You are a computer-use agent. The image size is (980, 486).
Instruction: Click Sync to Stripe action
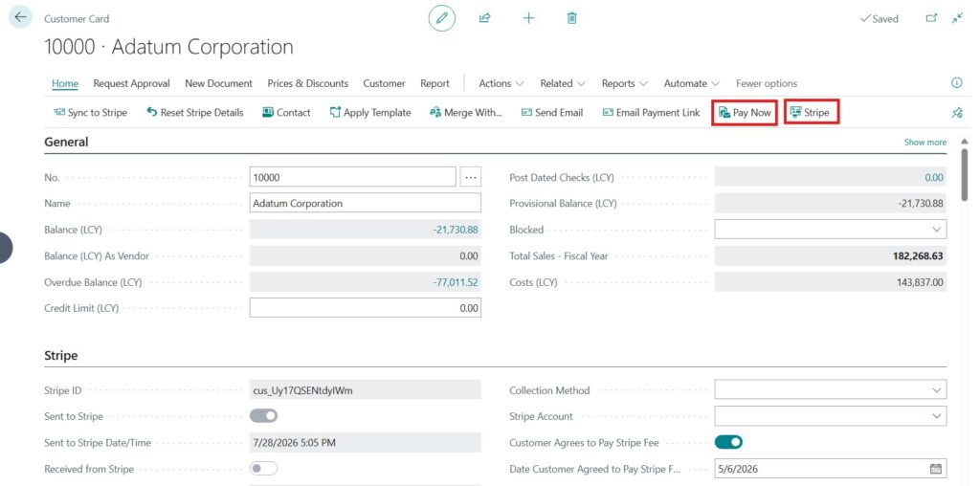(90, 113)
